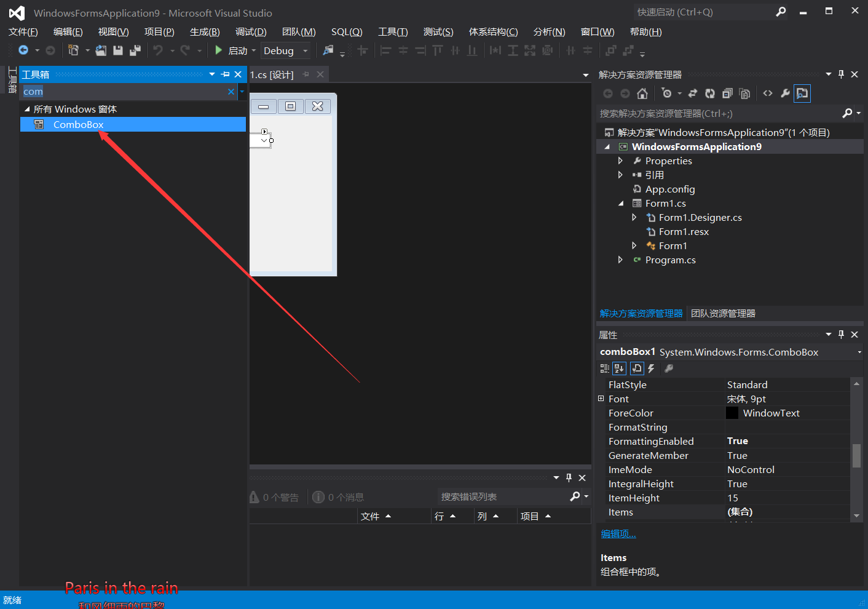The width and height of the screenshot is (868, 609).
Task: Click the combo box arrow on the form designer
Action: tap(264, 140)
